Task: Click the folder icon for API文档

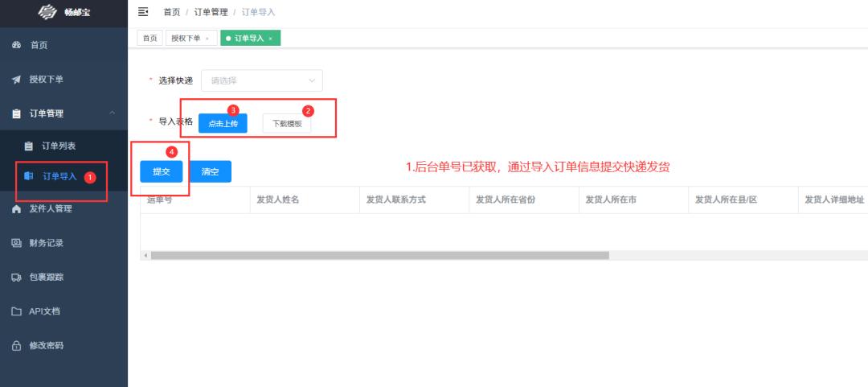Action: click(x=17, y=311)
